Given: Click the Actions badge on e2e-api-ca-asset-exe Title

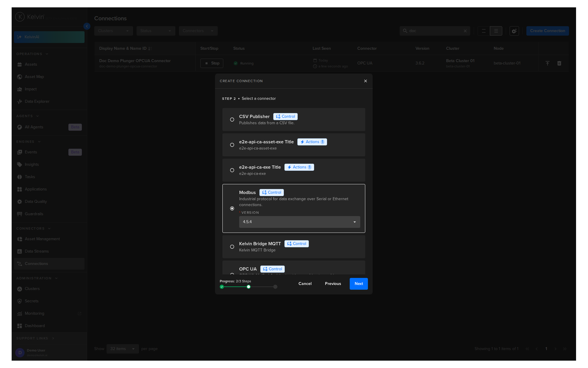Looking at the screenshot, I should tap(312, 142).
